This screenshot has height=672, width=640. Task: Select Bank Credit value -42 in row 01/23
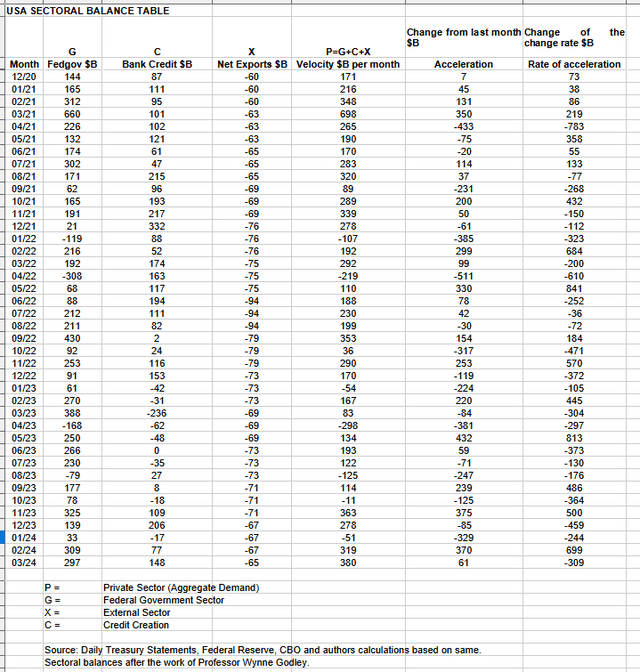[157, 388]
